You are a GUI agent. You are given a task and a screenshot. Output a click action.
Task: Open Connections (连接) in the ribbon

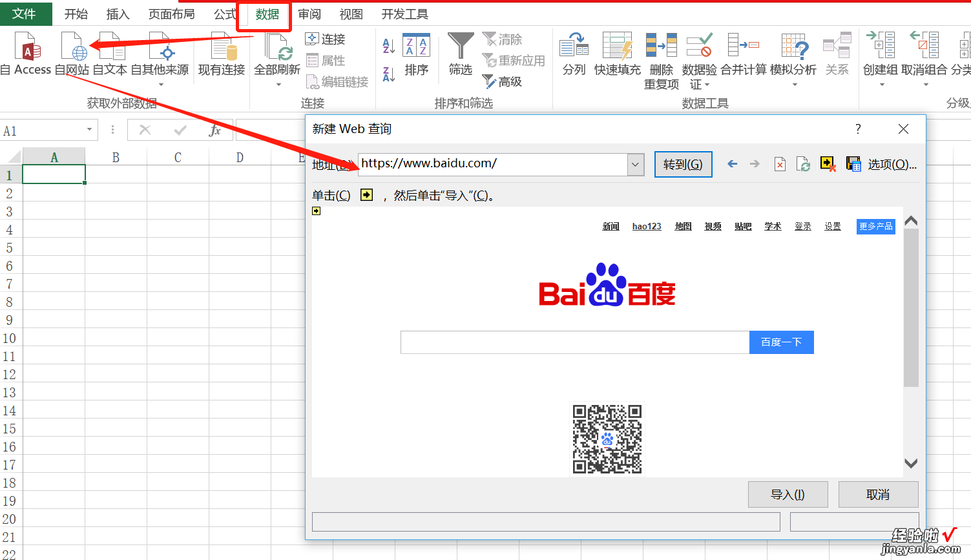pos(326,39)
